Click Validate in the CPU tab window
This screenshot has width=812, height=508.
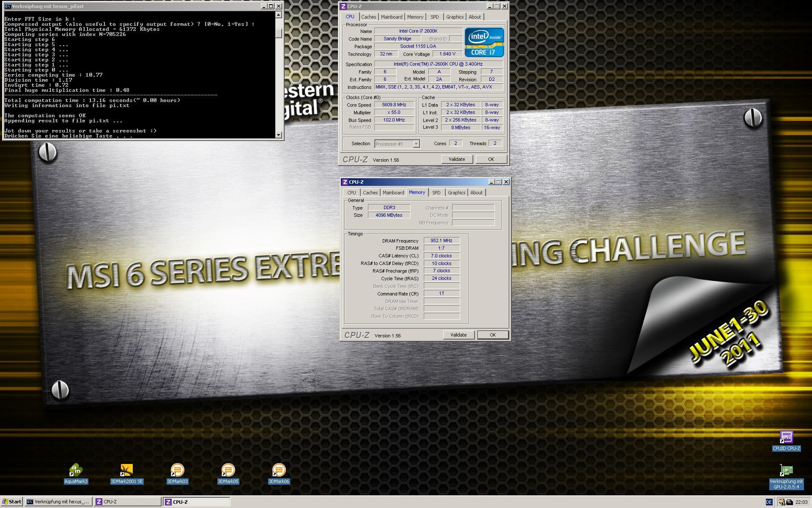[x=457, y=159]
